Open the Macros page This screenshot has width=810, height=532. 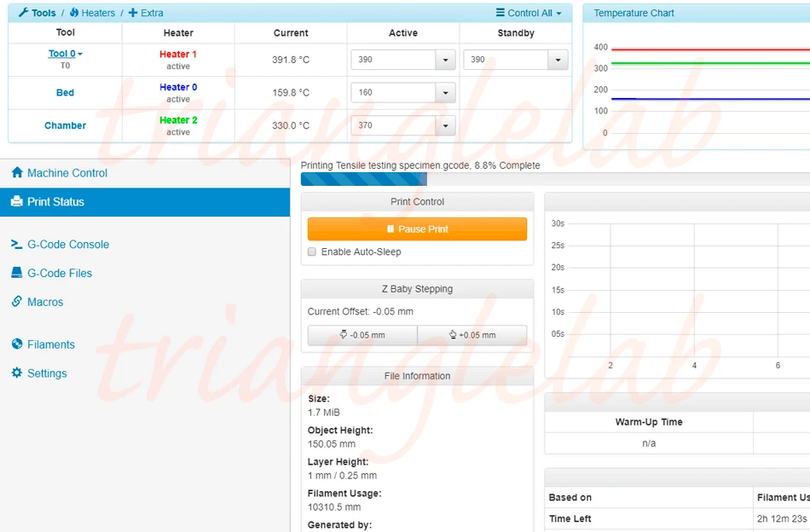[45, 302]
